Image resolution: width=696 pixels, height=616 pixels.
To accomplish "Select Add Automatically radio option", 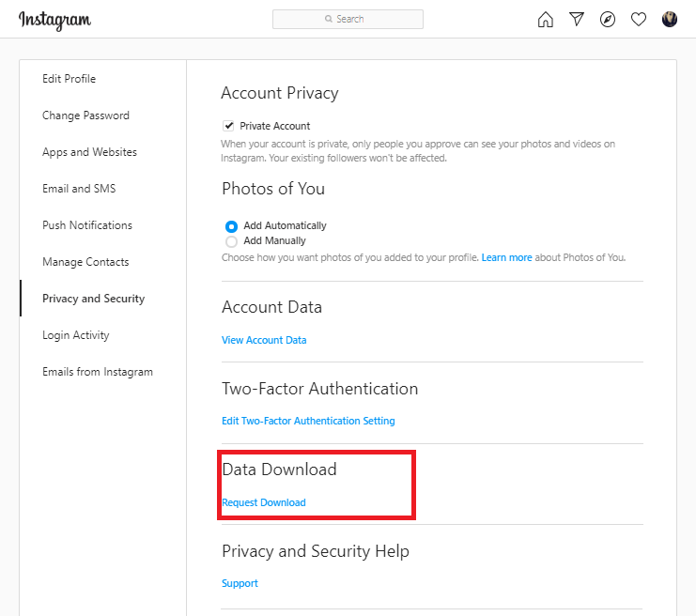I will pos(231,226).
